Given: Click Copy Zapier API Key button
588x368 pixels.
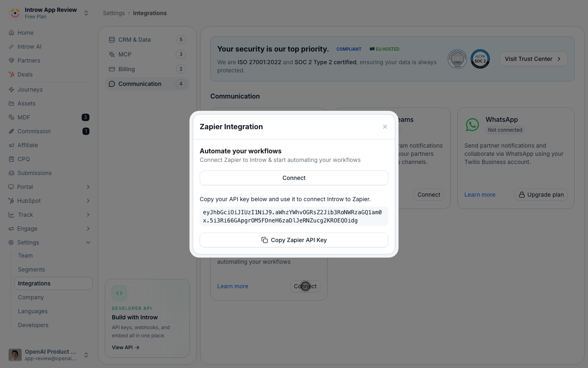Looking at the screenshot, I should click(x=294, y=240).
